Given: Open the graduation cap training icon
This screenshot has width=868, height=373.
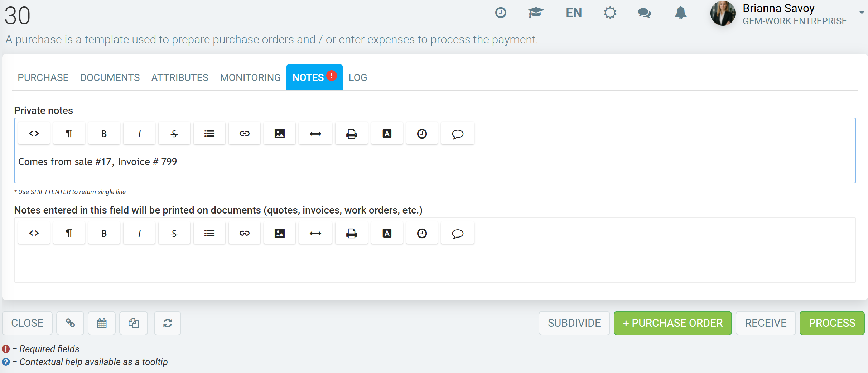Looking at the screenshot, I should [x=536, y=13].
